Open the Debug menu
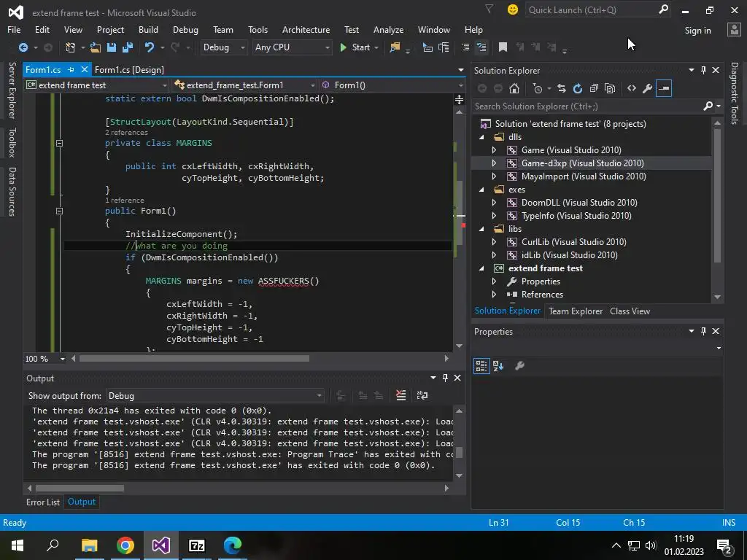 185,29
